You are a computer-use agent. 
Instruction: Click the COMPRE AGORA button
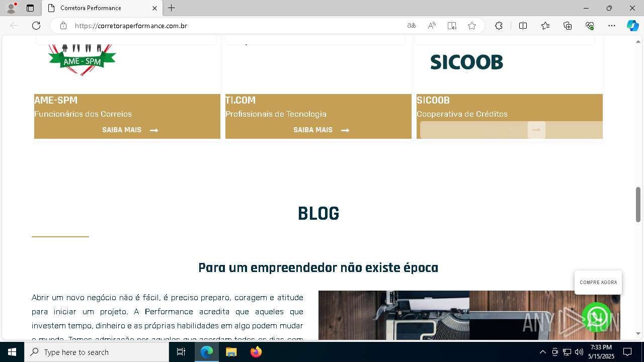[x=598, y=283]
